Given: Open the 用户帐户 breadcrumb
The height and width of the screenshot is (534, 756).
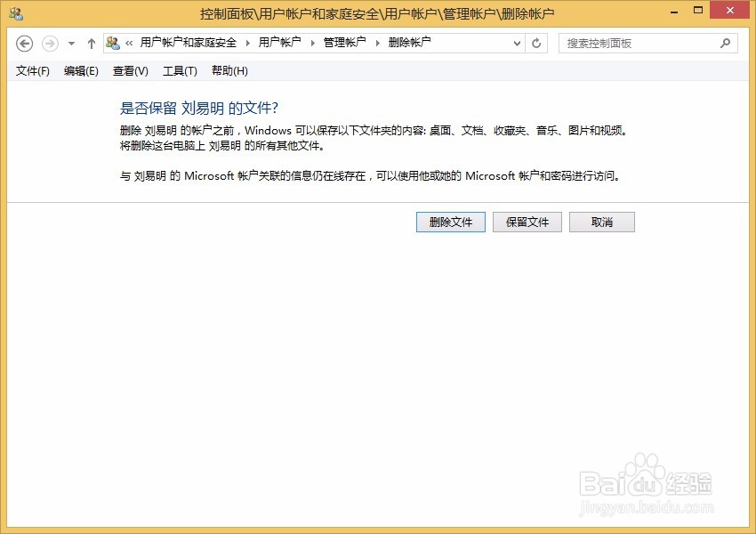Looking at the screenshot, I should point(279,43).
